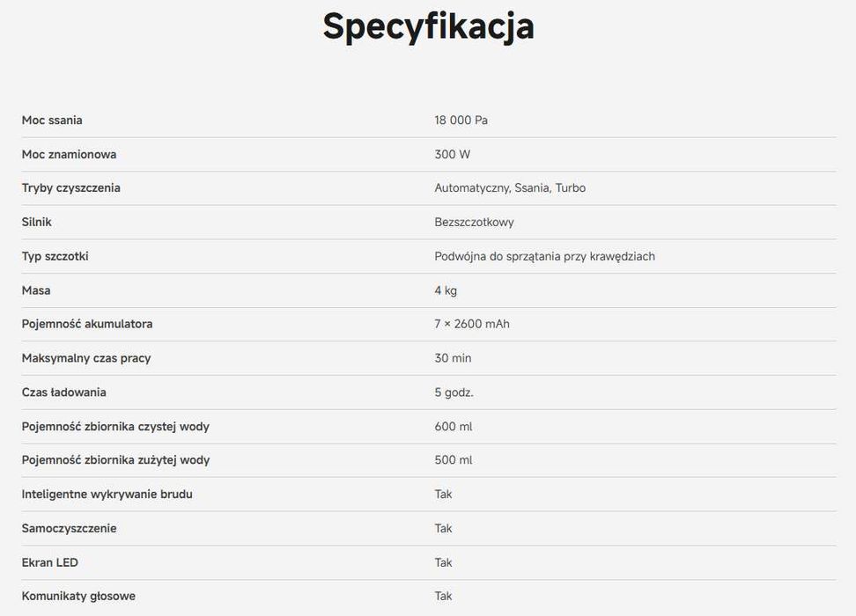856x616 pixels.
Task: Click the Podwójna do sprzątania przy krawędziach text
Action: tap(544, 256)
